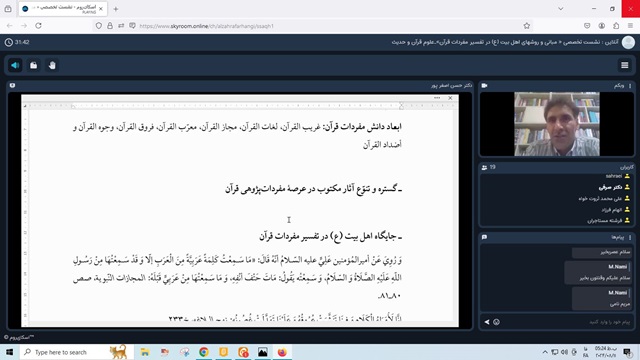Click the user avatar in Skyroom header
Viewport: 640px width, 360px height.
tap(628, 42)
